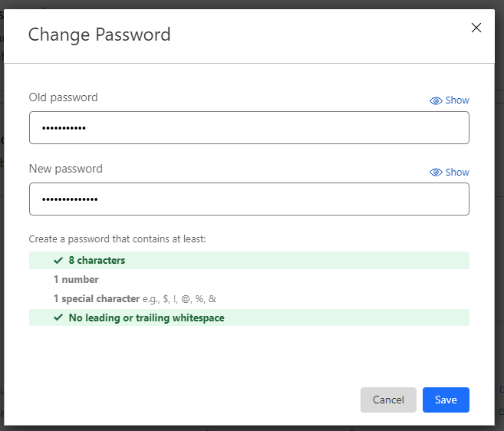Click the 8 characters requirement text
This screenshot has width=504, height=431.
[97, 261]
